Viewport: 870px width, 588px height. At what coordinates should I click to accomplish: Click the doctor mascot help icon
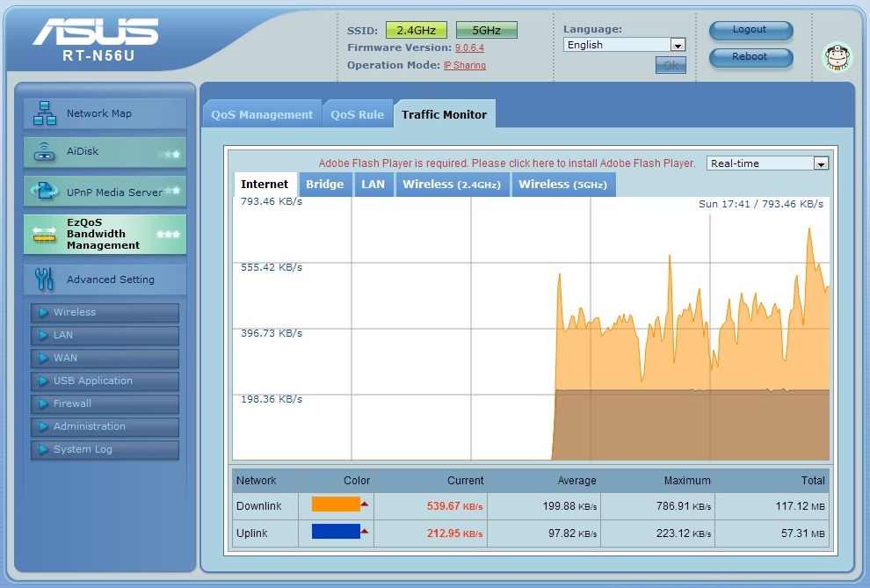point(837,57)
